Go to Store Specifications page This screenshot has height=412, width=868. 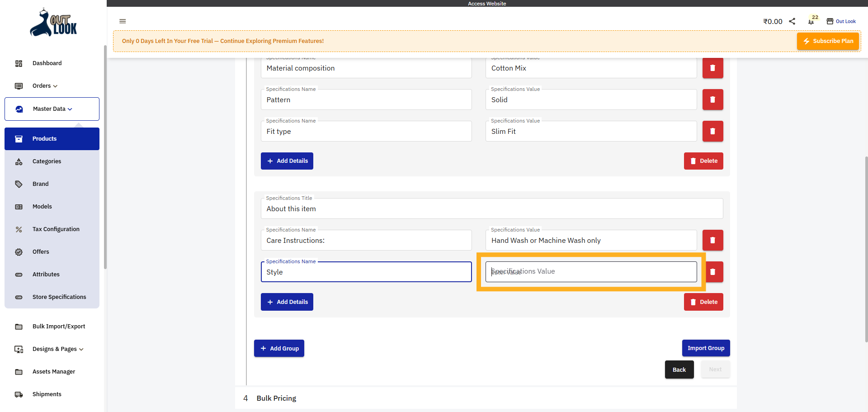point(59,297)
